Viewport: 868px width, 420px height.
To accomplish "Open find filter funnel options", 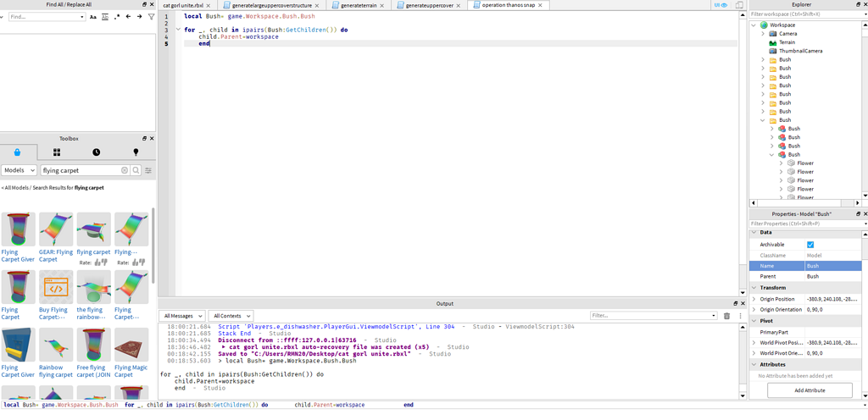I will (x=151, y=17).
